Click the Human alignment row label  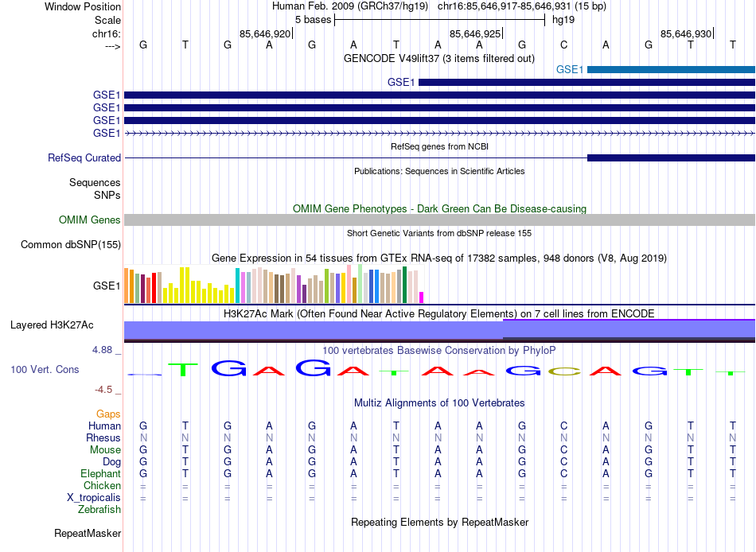pyautogui.click(x=104, y=426)
